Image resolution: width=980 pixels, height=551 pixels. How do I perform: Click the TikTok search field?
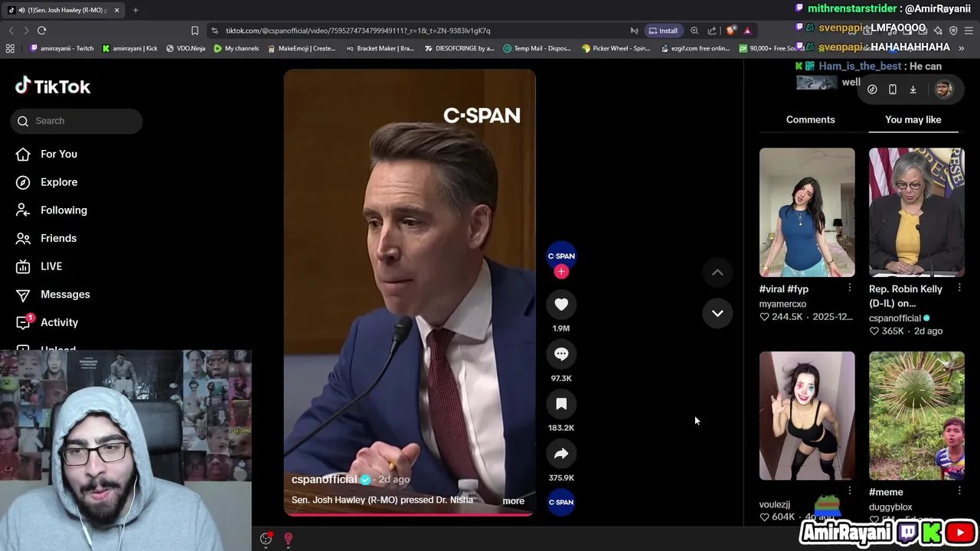click(x=77, y=121)
